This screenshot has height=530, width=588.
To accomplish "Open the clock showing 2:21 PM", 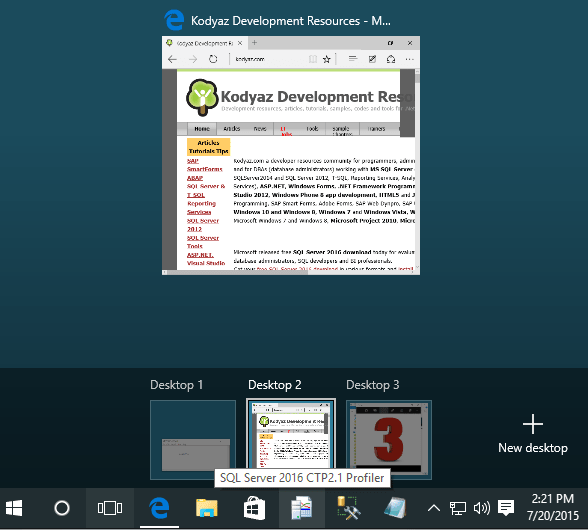I will pos(553,507).
